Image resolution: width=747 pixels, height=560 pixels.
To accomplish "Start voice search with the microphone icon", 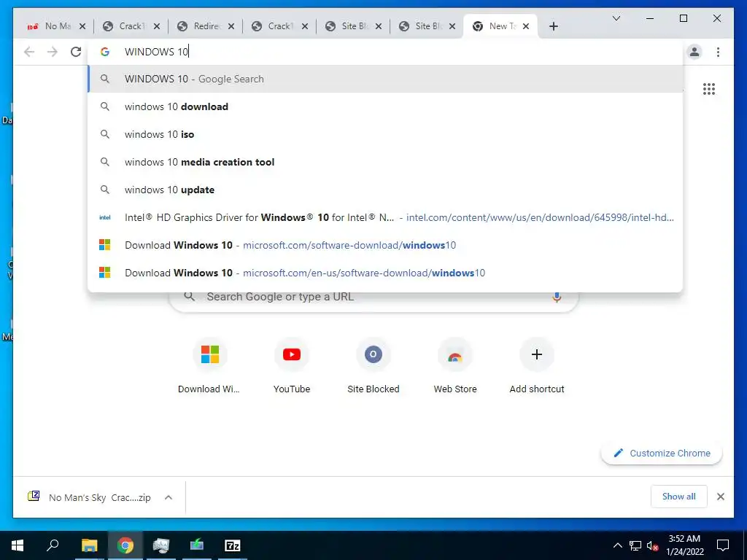I will (x=557, y=297).
